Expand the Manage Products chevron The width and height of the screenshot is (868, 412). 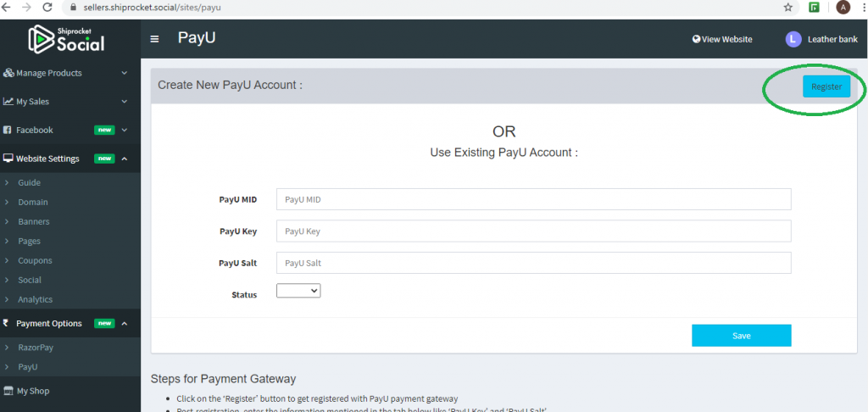(x=125, y=73)
